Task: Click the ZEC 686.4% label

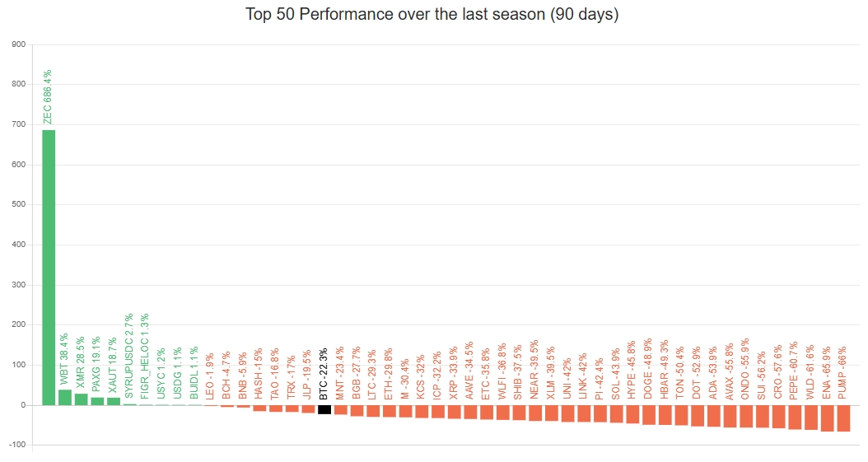Action: pyautogui.click(x=48, y=96)
